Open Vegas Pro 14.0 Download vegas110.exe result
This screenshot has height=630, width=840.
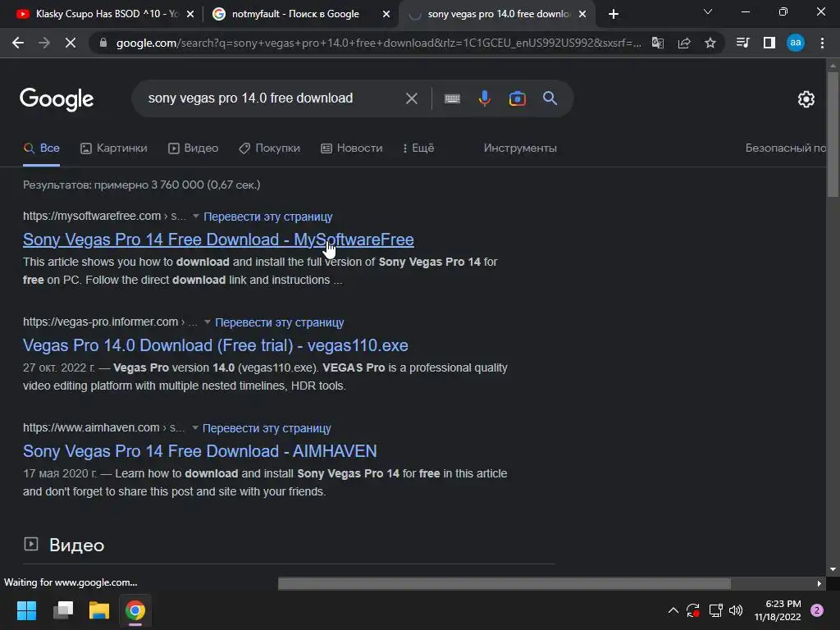point(216,345)
